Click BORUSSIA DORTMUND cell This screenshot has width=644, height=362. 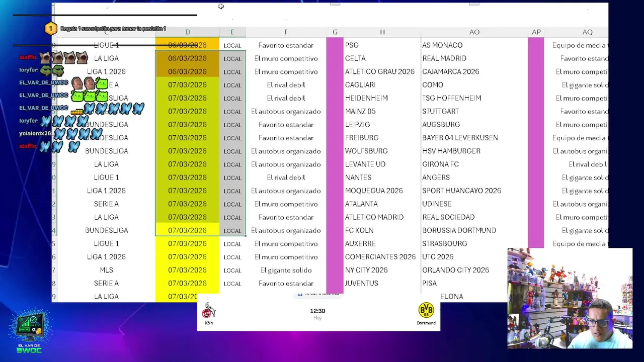point(474,230)
